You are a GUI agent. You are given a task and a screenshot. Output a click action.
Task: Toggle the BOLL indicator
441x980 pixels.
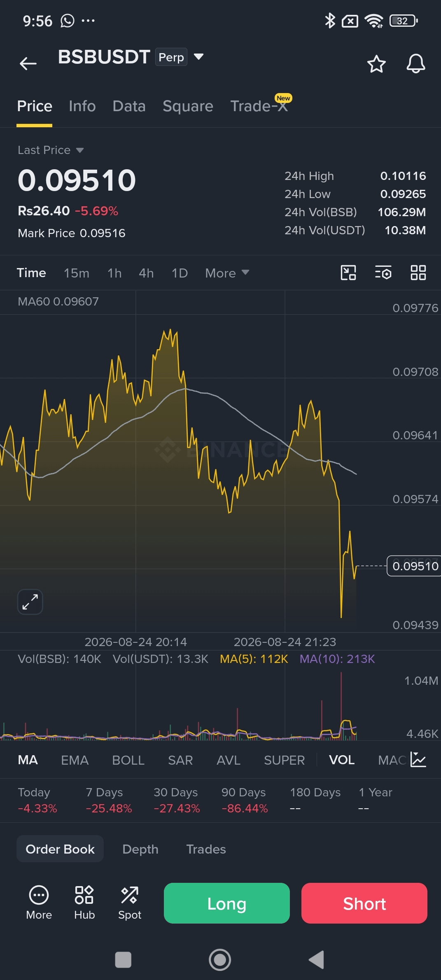tap(128, 760)
